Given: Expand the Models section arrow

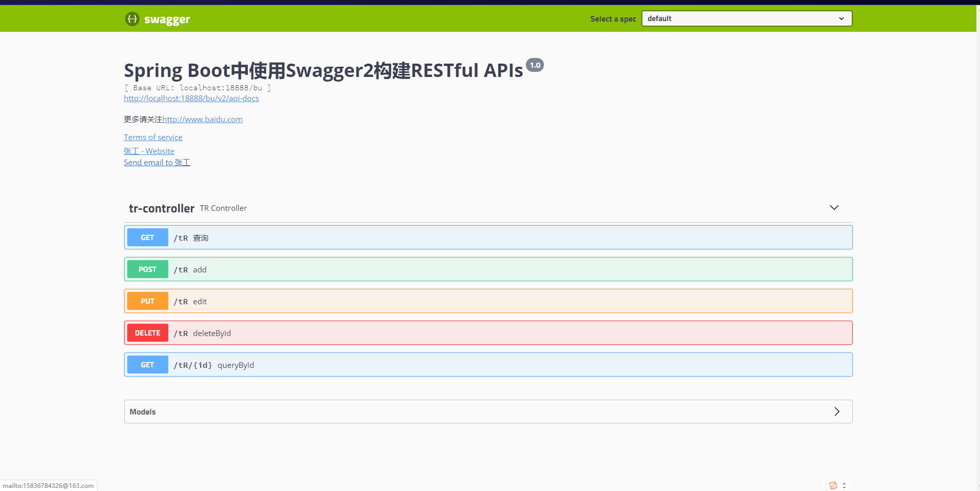Looking at the screenshot, I should tap(837, 411).
